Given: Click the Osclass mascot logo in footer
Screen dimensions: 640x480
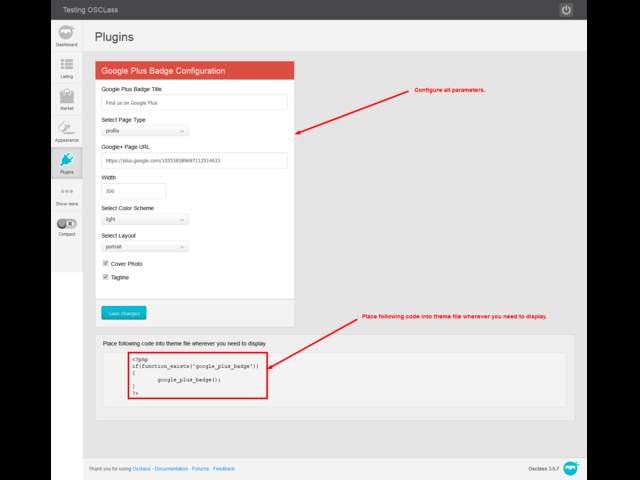Looking at the screenshot, I should click(571, 467).
